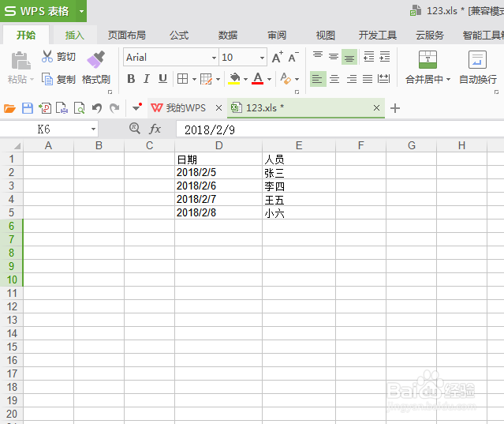Save the workbook with floppy icon
The image size is (504, 424).
(28, 108)
